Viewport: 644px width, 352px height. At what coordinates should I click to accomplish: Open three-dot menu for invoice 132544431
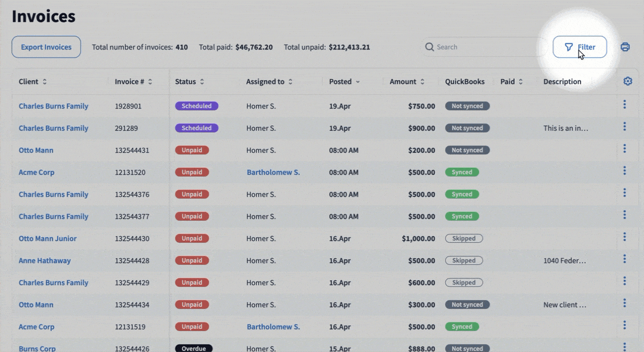coord(625,148)
